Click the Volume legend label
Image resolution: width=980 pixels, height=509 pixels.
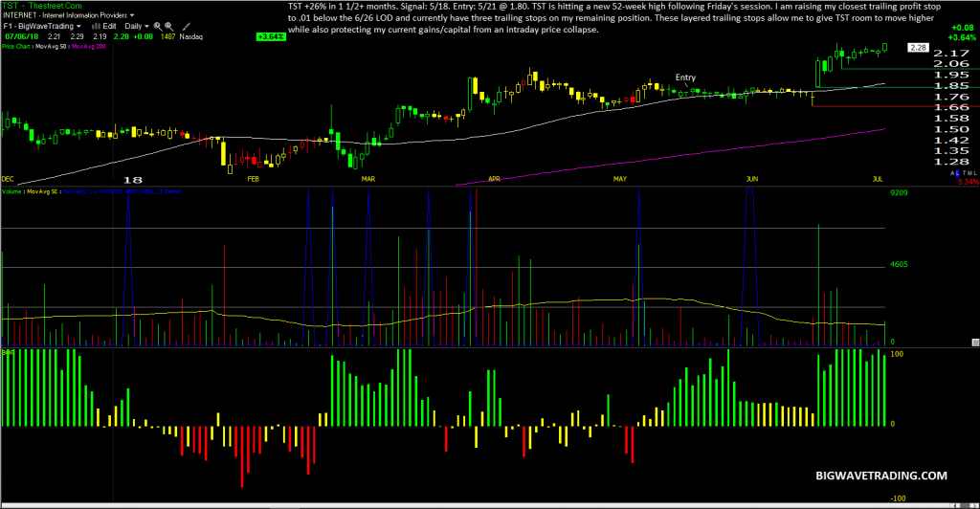[x=11, y=191]
